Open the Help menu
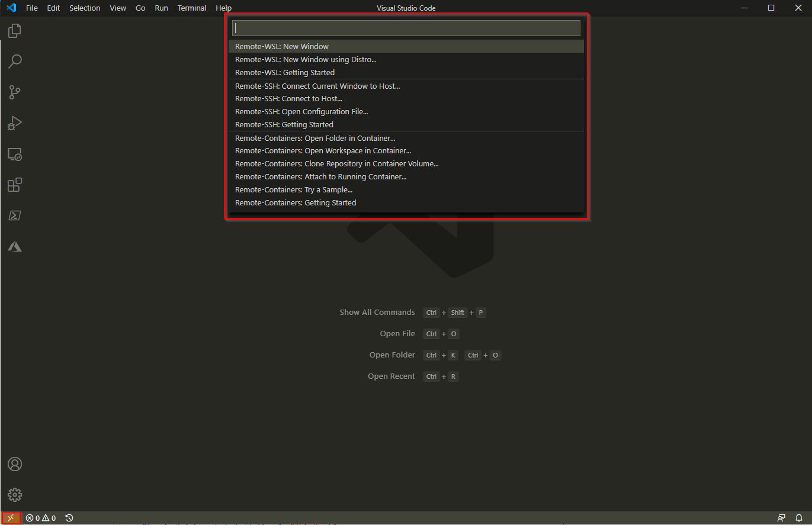Image resolution: width=812 pixels, height=525 pixels. pyautogui.click(x=224, y=8)
